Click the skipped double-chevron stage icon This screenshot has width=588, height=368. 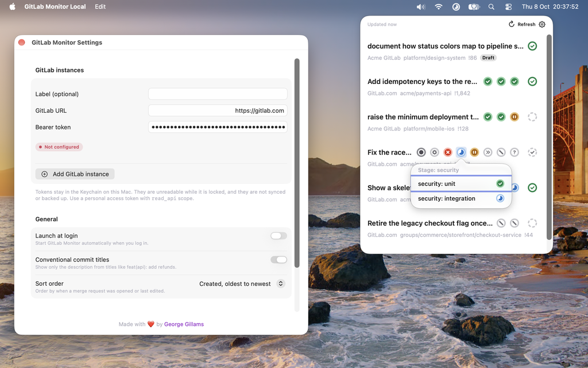pyautogui.click(x=488, y=152)
